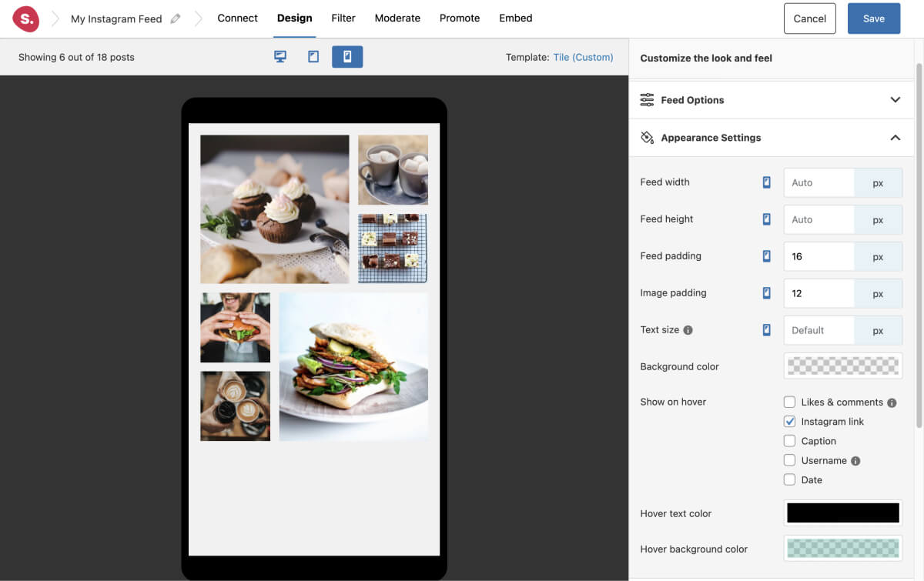This screenshot has height=581, width=924.
Task: Switch to the Moderate tab
Action: tap(397, 18)
